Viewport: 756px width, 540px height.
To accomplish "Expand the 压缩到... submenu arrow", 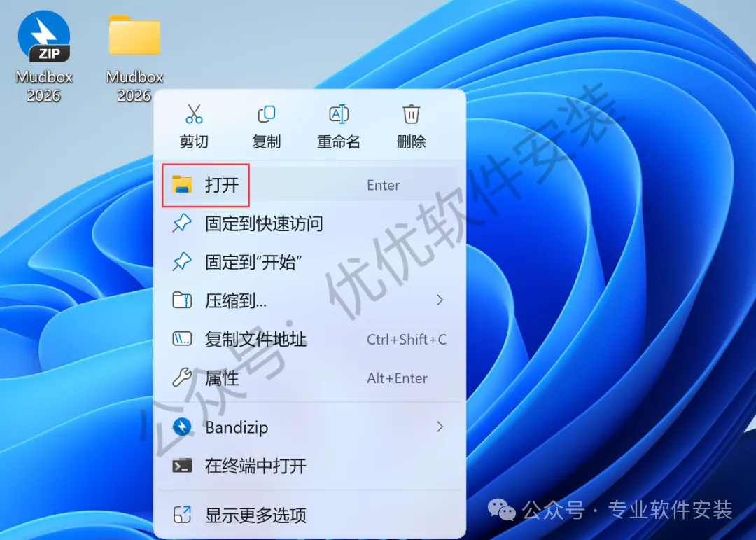I will point(440,300).
